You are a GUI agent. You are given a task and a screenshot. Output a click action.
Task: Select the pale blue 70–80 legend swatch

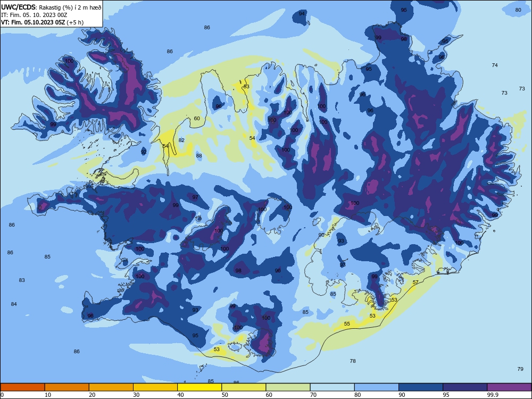pyautogui.click(x=332, y=387)
